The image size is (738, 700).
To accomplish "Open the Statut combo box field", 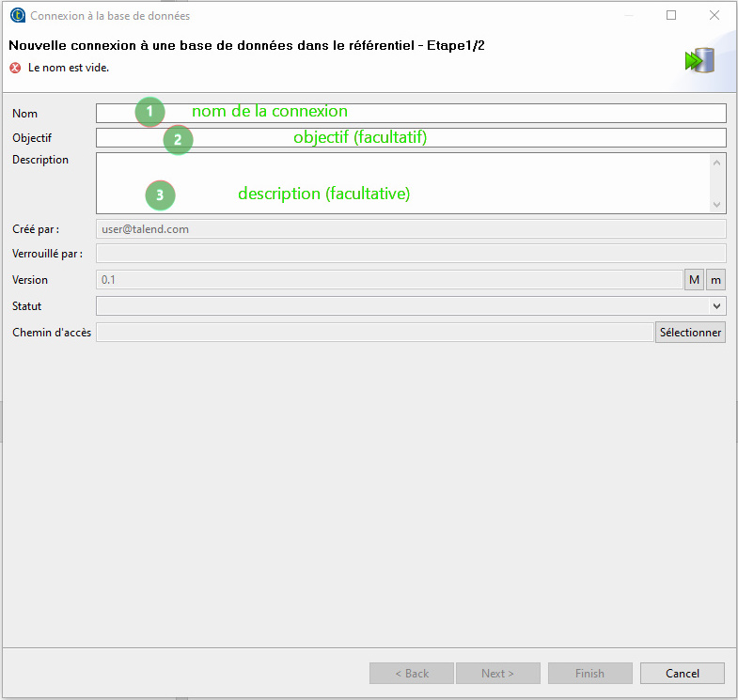I will coord(411,306).
